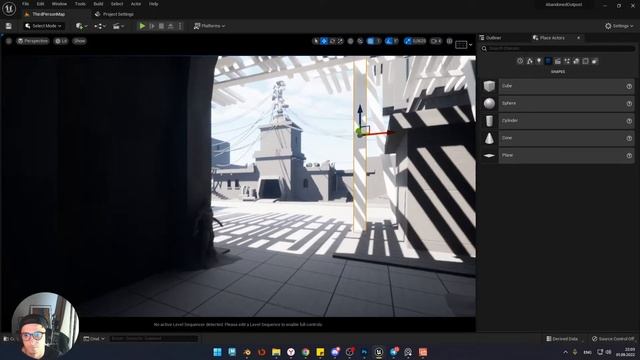Open play mode options three-dot menu
The width and height of the screenshot is (640, 360).
pos(180,26)
